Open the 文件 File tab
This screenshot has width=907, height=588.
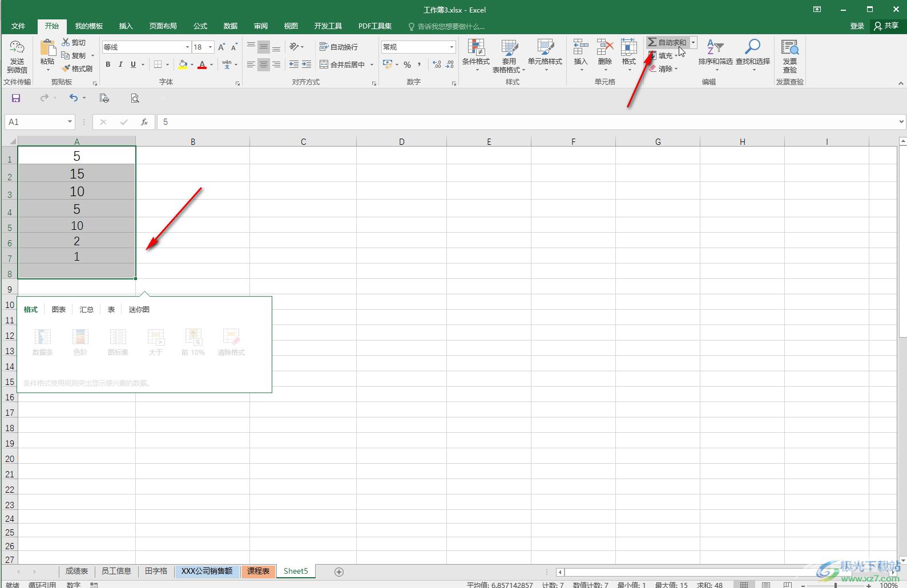(x=18, y=26)
